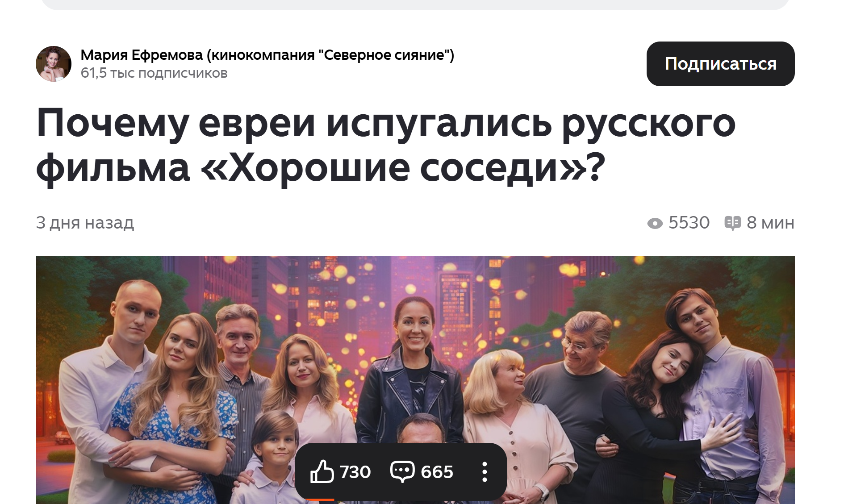This screenshot has width=844, height=504.
Task: Click the 665 comments count
Action: coord(437,472)
